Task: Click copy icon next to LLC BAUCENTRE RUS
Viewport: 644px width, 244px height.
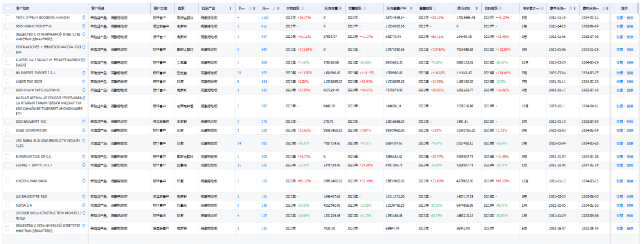Action: click(84, 196)
